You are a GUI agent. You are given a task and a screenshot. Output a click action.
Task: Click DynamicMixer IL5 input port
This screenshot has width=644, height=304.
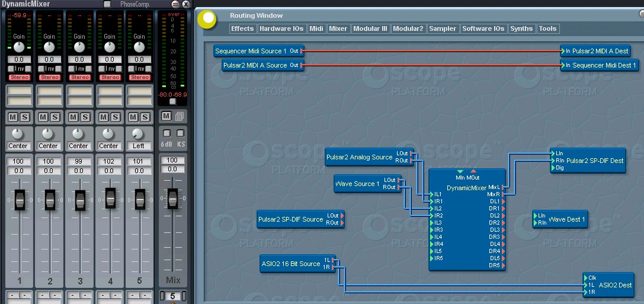pos(432,251)
